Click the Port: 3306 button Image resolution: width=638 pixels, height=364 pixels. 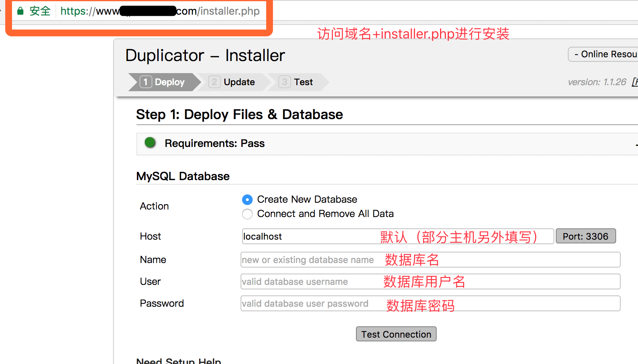click(586, 236)
